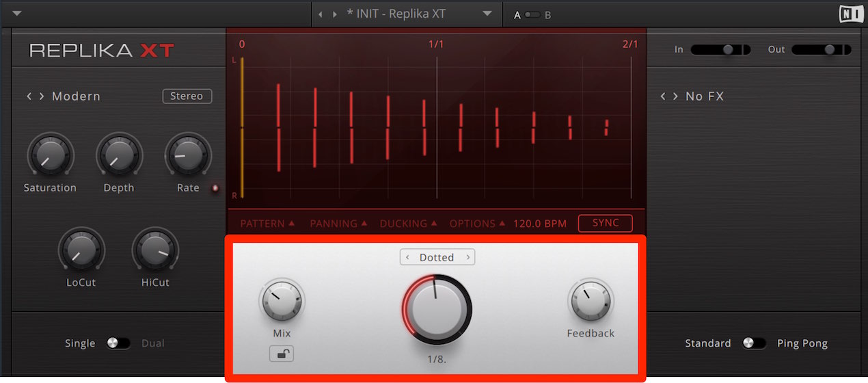Screen dimensions: 868x383
Task: Click the Stereo mode button
Action: tap(187, 96)
